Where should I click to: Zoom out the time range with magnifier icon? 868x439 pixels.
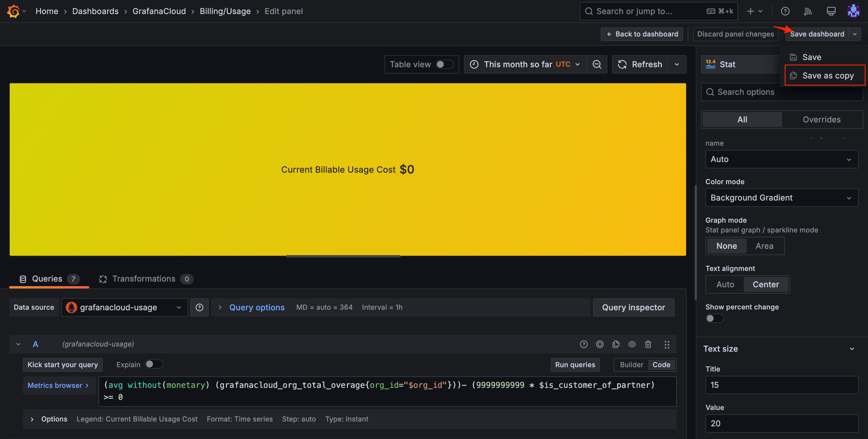coord(597,64)
